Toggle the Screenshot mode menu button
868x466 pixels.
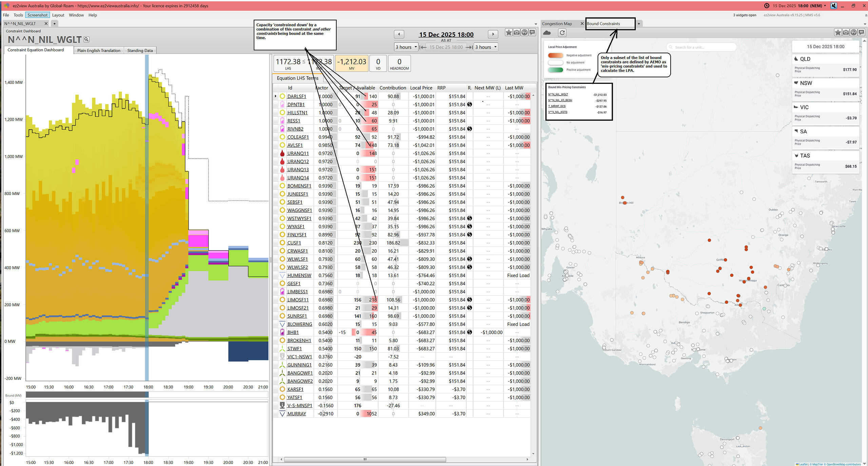click(x=37, y=15)
